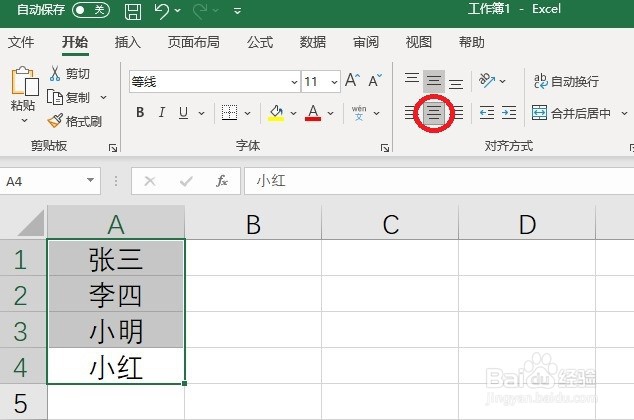The image size is (634, 420).
Task: Switch to the 数据 ribbon tab
Action: (313, 42)
